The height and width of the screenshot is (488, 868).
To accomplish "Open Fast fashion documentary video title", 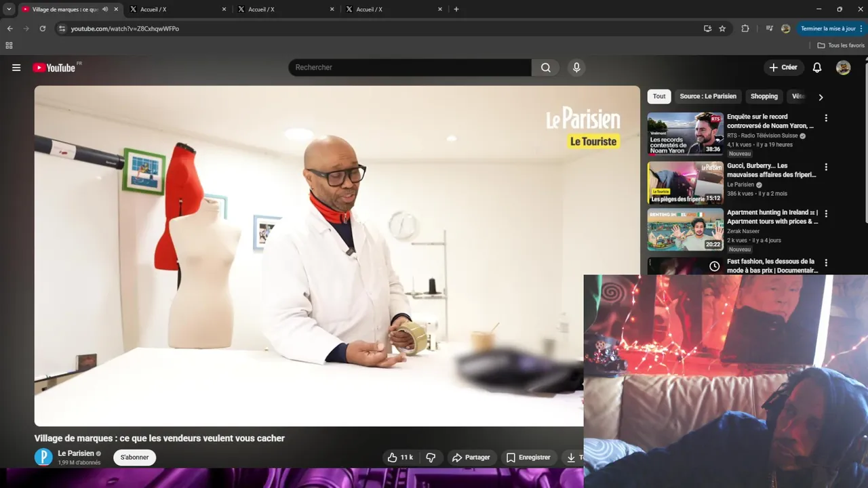I will click(771, 266).
